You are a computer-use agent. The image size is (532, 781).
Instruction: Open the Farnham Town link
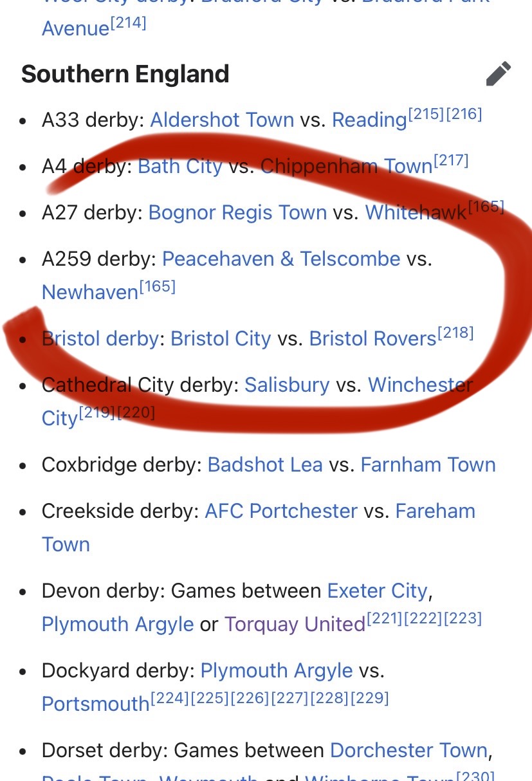428,464
